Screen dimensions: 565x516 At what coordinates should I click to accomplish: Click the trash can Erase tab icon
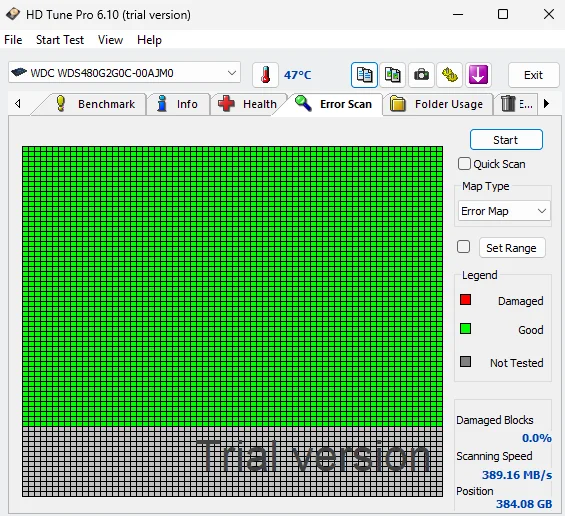click(508, 104)
